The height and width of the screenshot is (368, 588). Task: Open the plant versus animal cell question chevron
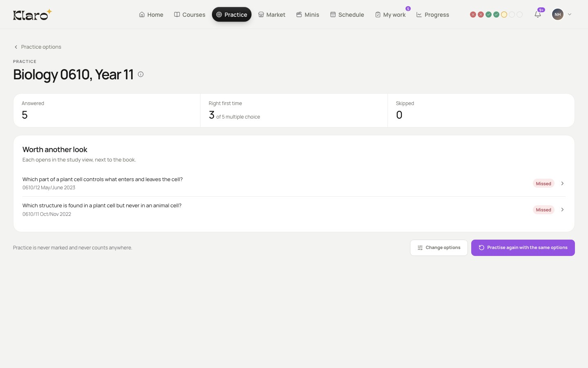pyautogui.click(x=562, y=210)
